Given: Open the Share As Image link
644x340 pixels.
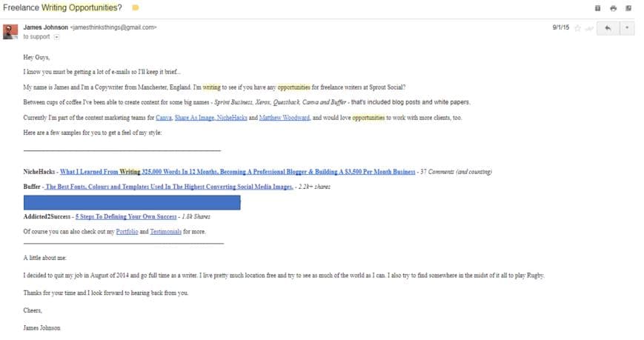Looking at the screenshot, I should tap(194, 118).
